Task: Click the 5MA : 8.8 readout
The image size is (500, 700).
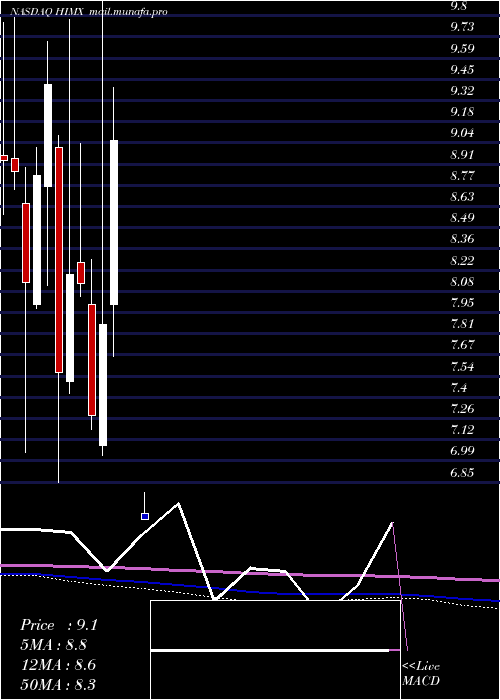Action: [54, 645]
